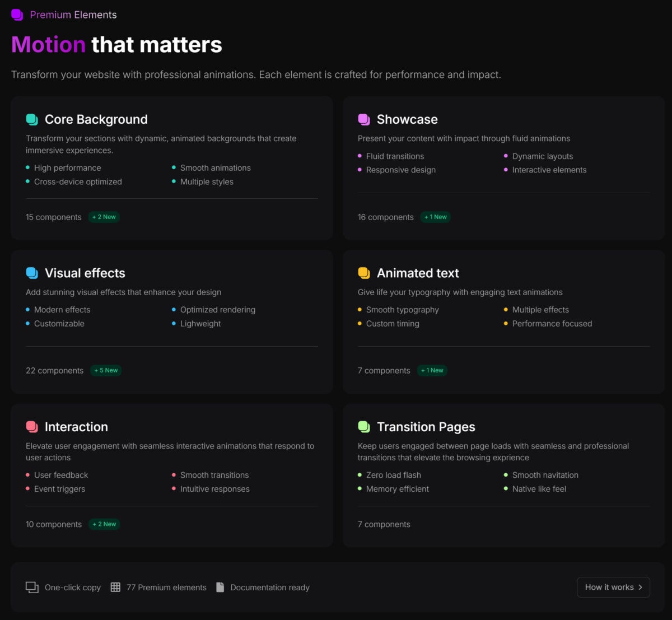Click the red Interaction card icon
Screen dimensions: 672x620
32,427
